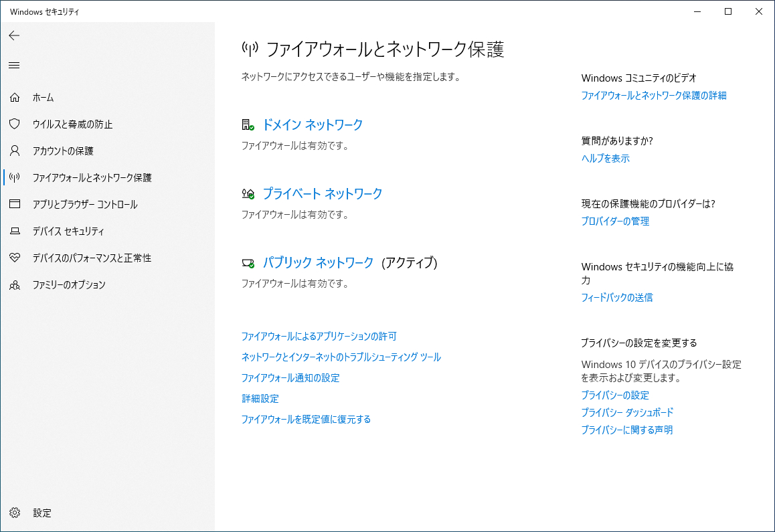
Task: Open パブリック ネットワーク firewall settings
Action: point(318,262)
